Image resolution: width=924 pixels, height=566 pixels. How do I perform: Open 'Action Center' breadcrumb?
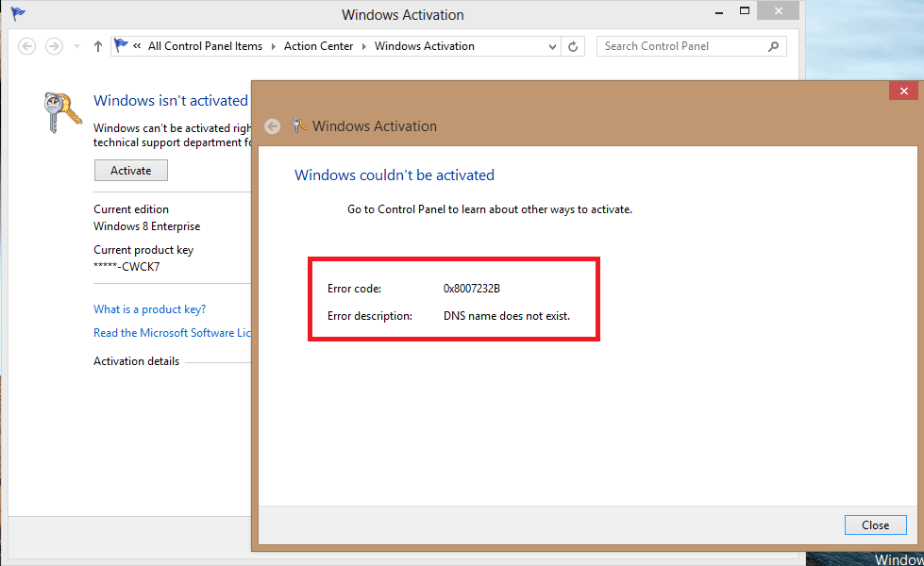coord(318,46)
